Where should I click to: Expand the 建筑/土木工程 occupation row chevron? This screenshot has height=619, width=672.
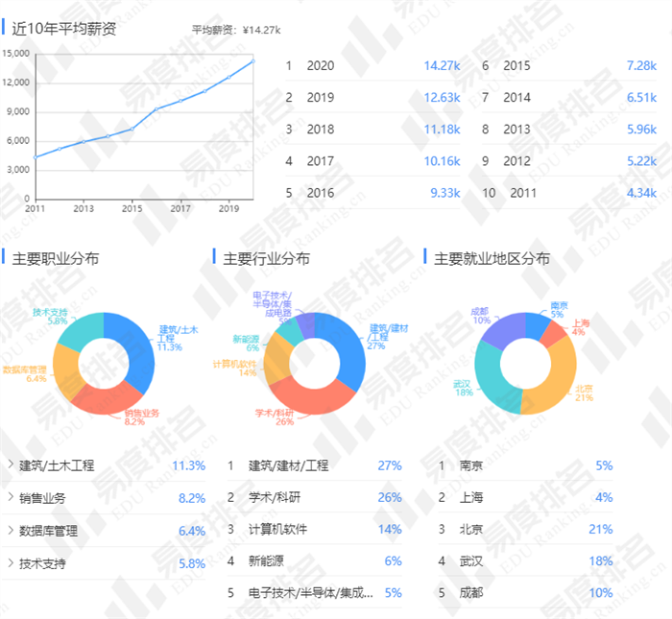click(x=11, y=465)
